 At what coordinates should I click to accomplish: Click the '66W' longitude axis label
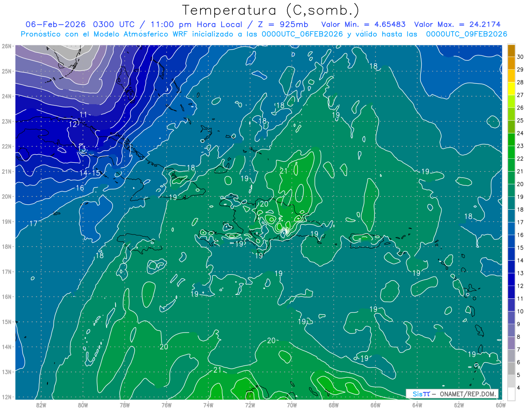375,405
